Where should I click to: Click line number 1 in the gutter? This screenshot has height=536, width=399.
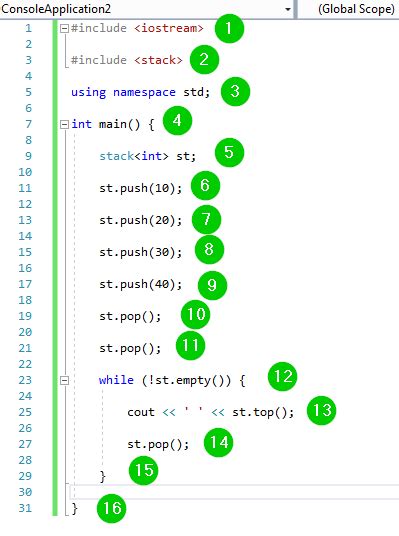coord(28,28)
